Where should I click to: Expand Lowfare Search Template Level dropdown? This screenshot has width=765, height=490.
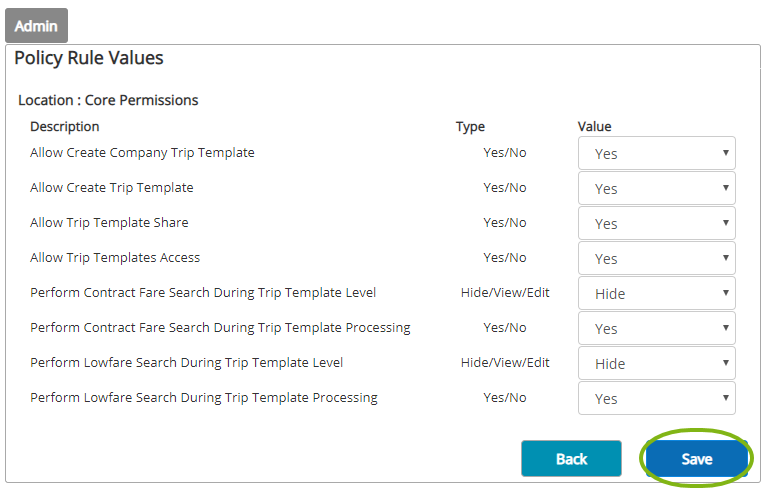pyautogui.click(x=656, y=364)
